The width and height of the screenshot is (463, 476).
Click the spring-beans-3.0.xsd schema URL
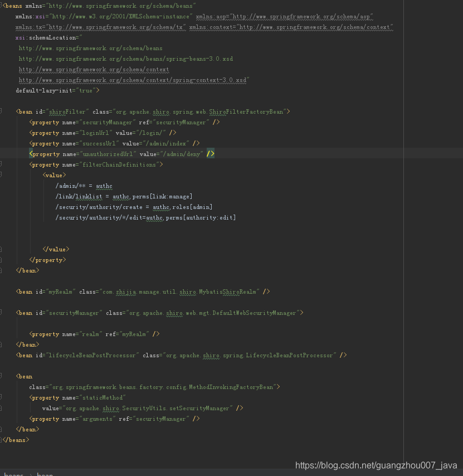125,59
